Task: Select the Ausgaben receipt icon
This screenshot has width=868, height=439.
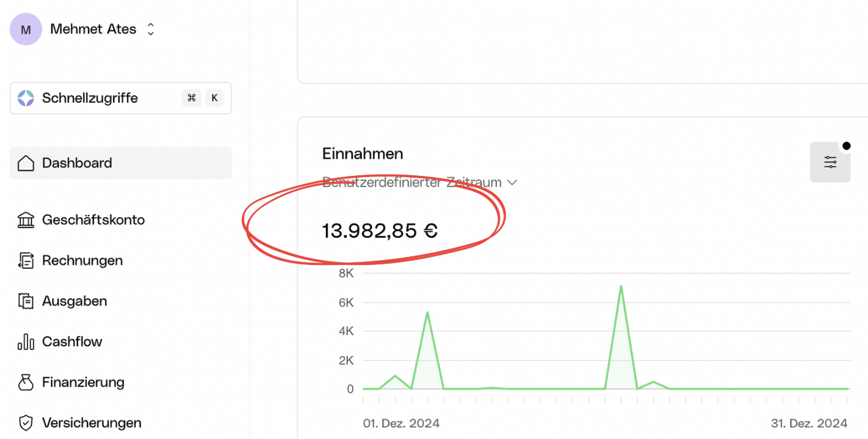Action: (x=26, y=301)
